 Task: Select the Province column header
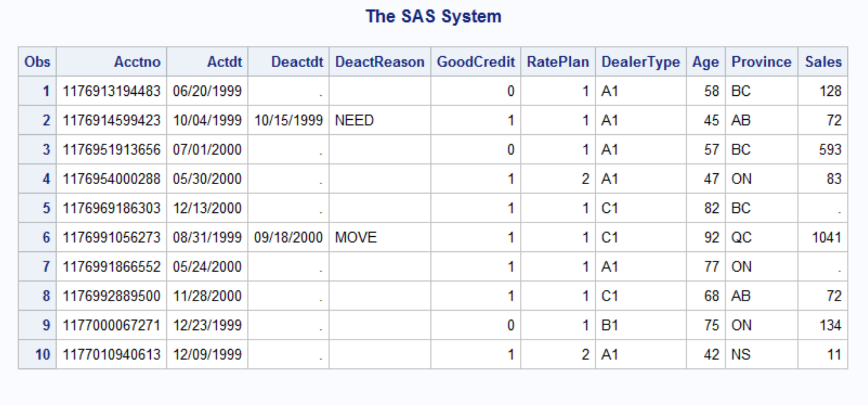(x=761, y=62)
